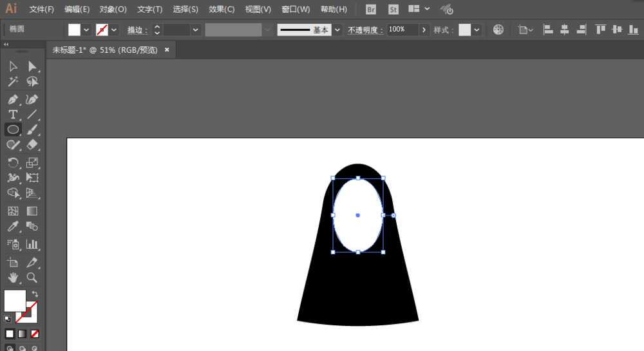The width and height of the screenshot is (644, 351).
Task: Click the Zoom magnifier tool
Action: (x=32, y=278)
